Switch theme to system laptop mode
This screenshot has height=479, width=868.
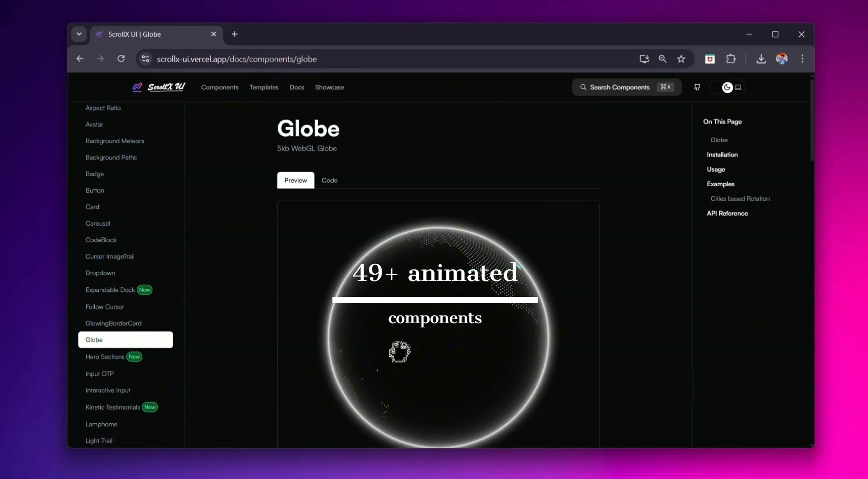(739, 87)
